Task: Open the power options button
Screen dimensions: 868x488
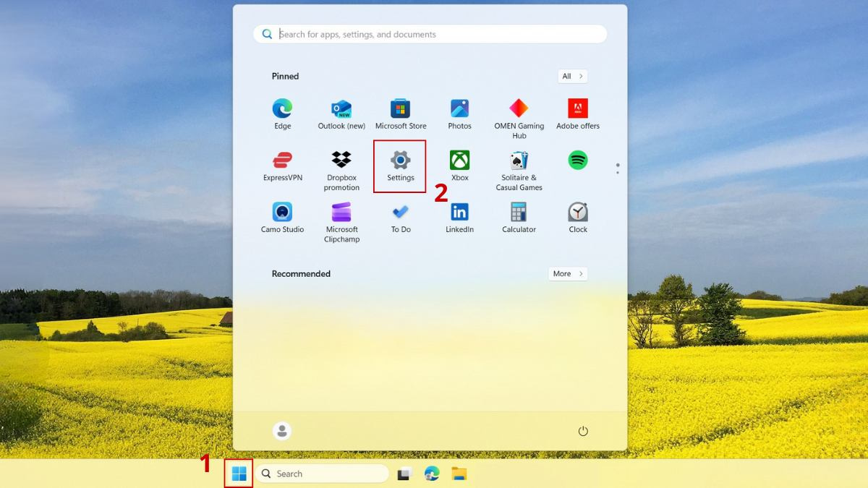Action: pos(583,431)
